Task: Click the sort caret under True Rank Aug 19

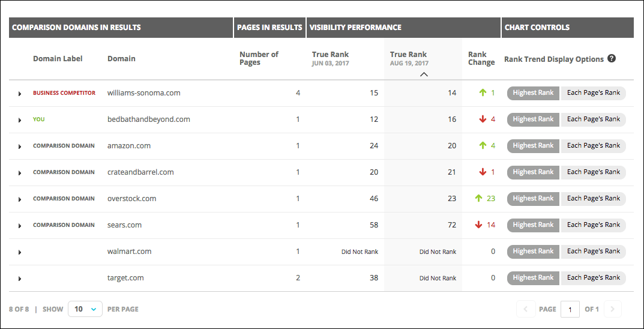Action: pos(424,74)
